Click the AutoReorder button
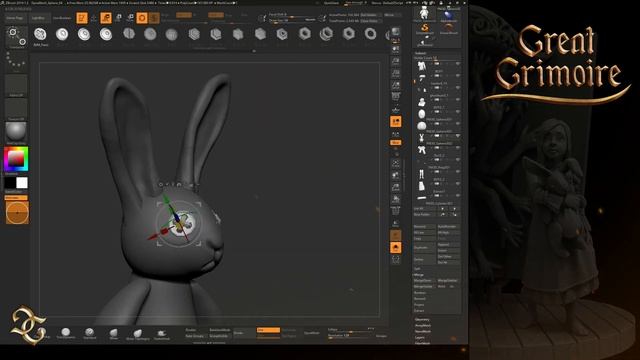 click(x=448, y=227)
